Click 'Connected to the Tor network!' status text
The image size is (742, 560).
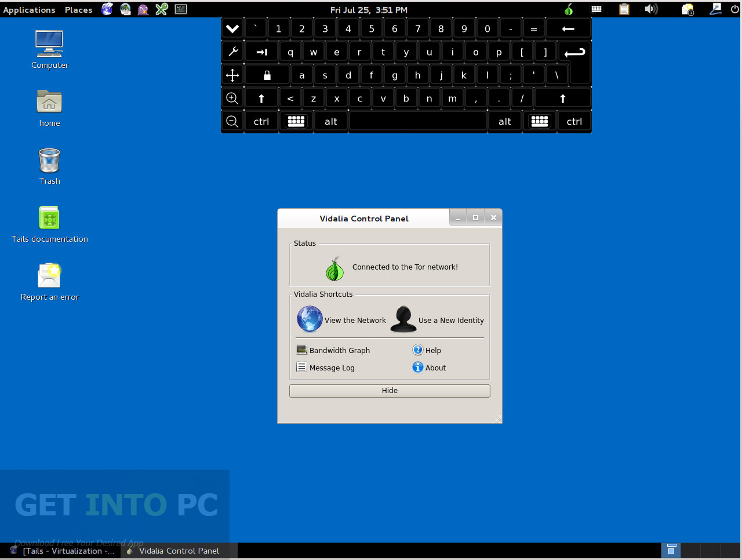405,267
